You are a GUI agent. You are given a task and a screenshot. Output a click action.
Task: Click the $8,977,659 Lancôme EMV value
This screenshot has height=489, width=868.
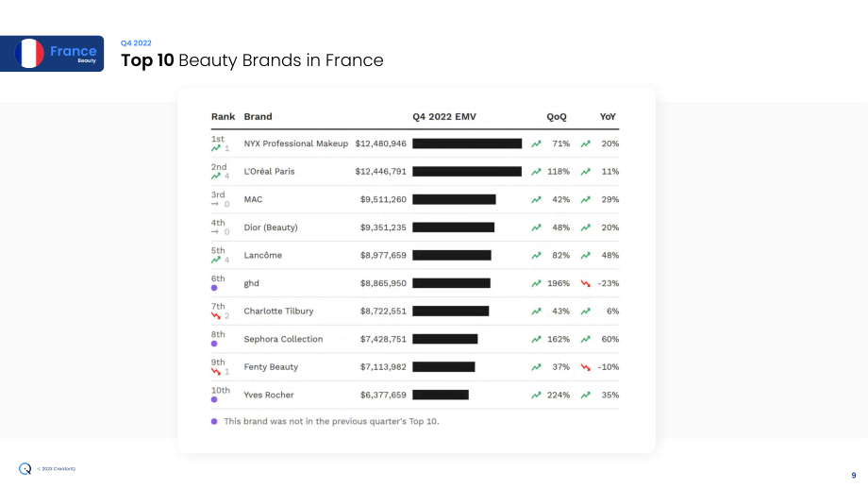coord(383,255)
